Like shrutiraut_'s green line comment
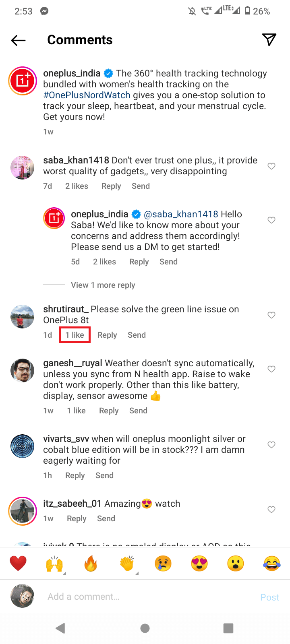290x644 pixels. (271, 315)
